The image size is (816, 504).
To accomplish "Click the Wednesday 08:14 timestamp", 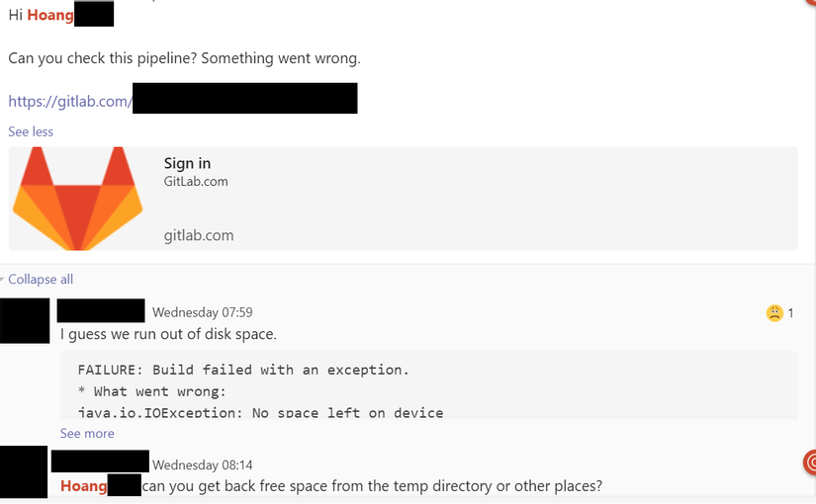I will pos(202,464).
